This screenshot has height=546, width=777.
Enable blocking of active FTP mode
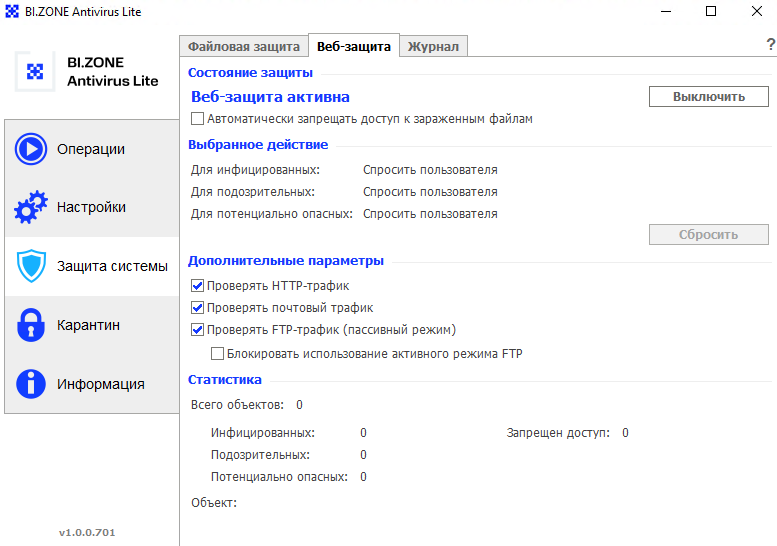pos(217,354)
